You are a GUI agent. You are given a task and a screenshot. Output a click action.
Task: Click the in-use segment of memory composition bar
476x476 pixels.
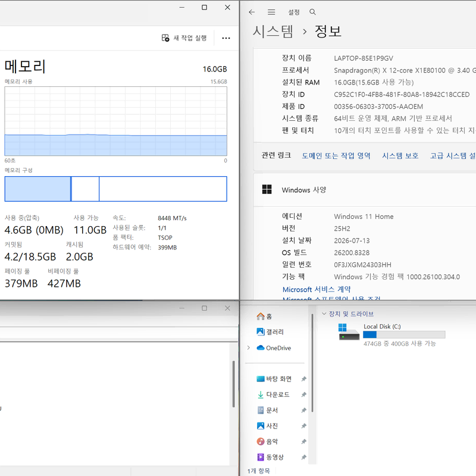coord(37,189)
